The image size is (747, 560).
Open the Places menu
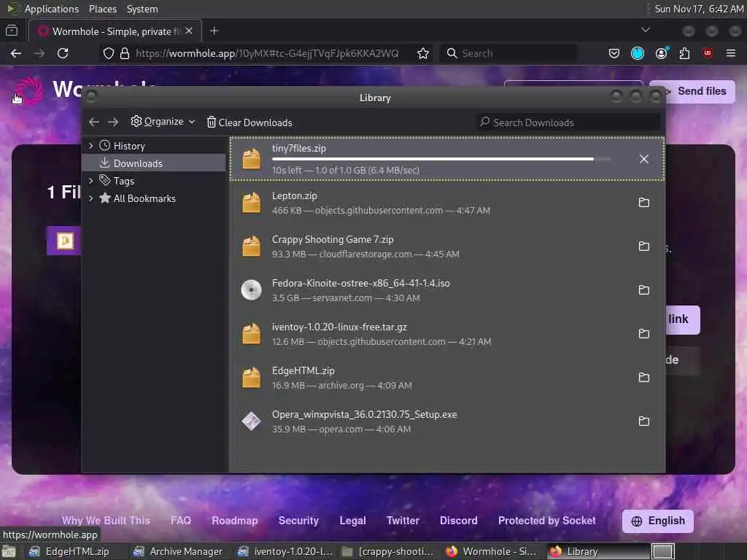click(x=103, y=9)
